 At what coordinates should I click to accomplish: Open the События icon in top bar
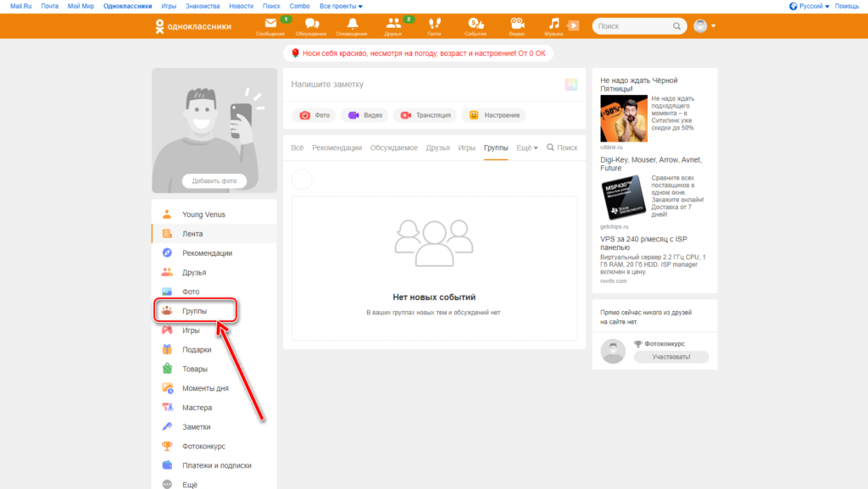(x=476, y=25)
